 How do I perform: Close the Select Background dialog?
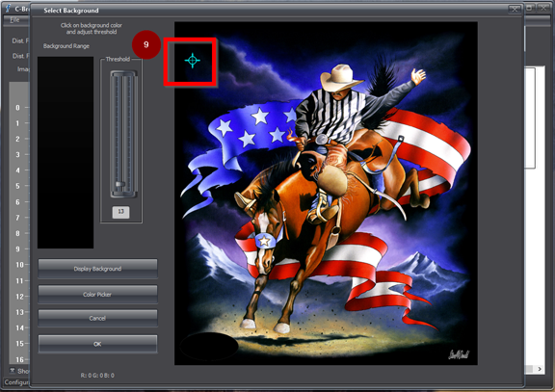tap(515, 10)
